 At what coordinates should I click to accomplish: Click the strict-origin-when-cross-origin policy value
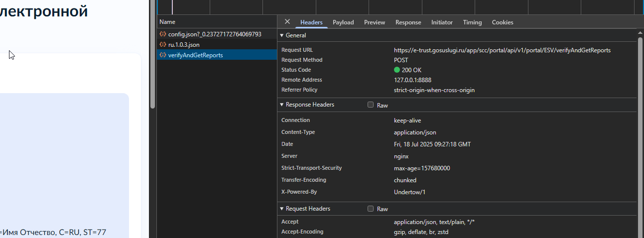click(x=434, y=90)
